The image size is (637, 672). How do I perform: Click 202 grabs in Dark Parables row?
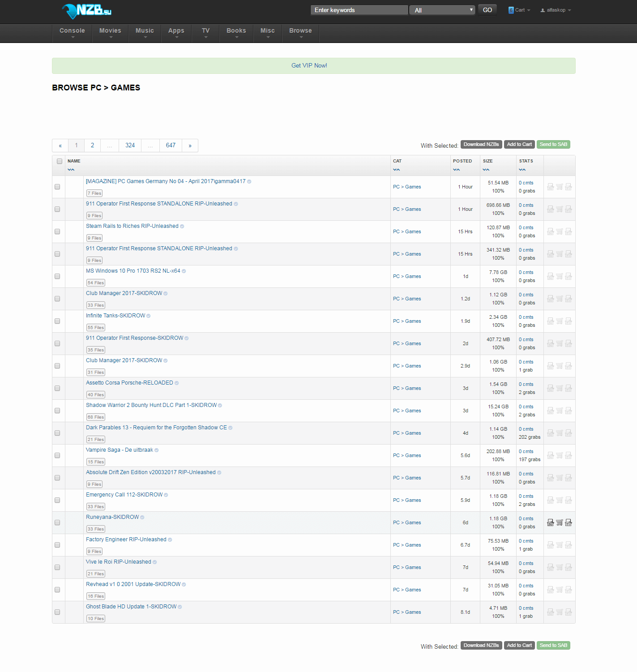pos(530,437)
